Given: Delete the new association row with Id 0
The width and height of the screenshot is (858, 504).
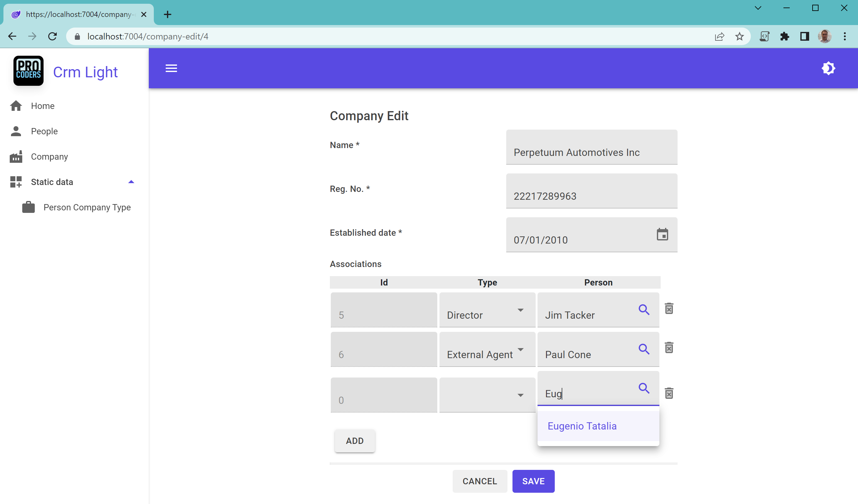Looking at the screenshot, I should click(669, 393).
